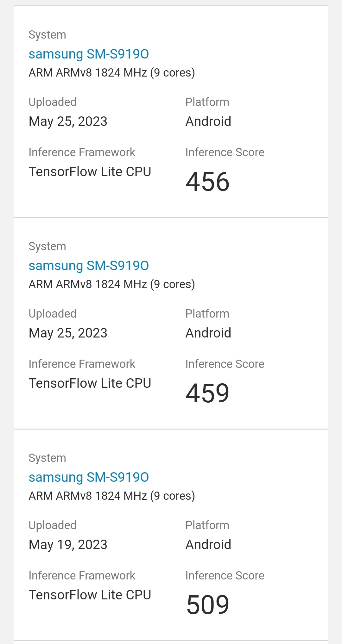Open the second samsung SM-S919O system link
Image resolution: width=342 pixels, height=644 pixels.
click(89, 266)
